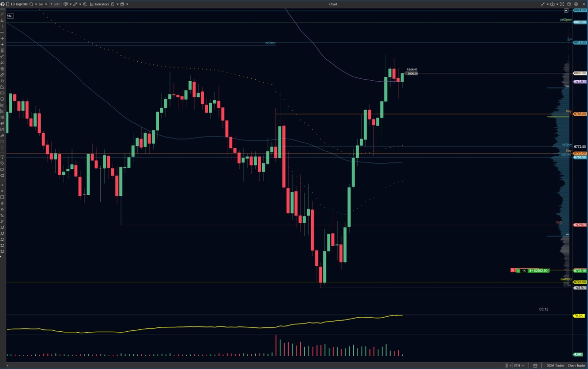Expand the comment bubble dropdown arrow
Viewport: 588px width, 369px height.
point(71,4)
